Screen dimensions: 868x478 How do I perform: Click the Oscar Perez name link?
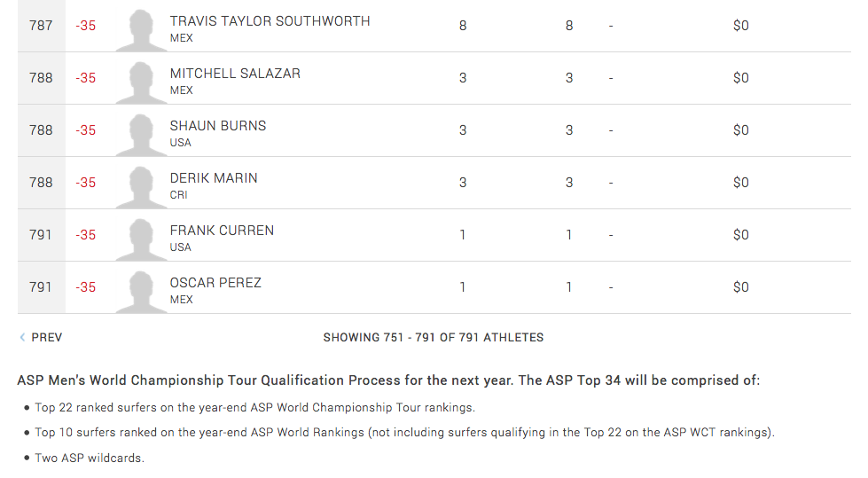click(215, 283)
